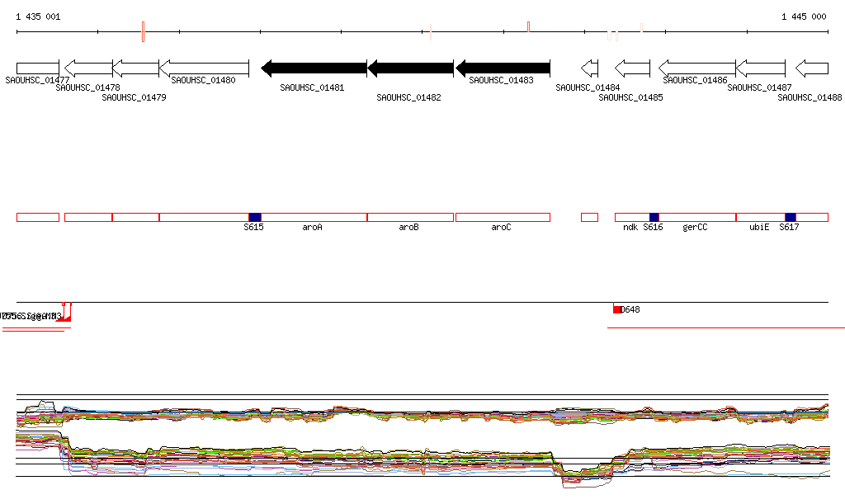The width and height of the screenshot is (845, 504).
Task: Click the S615 label text
Action: point(254,227)
